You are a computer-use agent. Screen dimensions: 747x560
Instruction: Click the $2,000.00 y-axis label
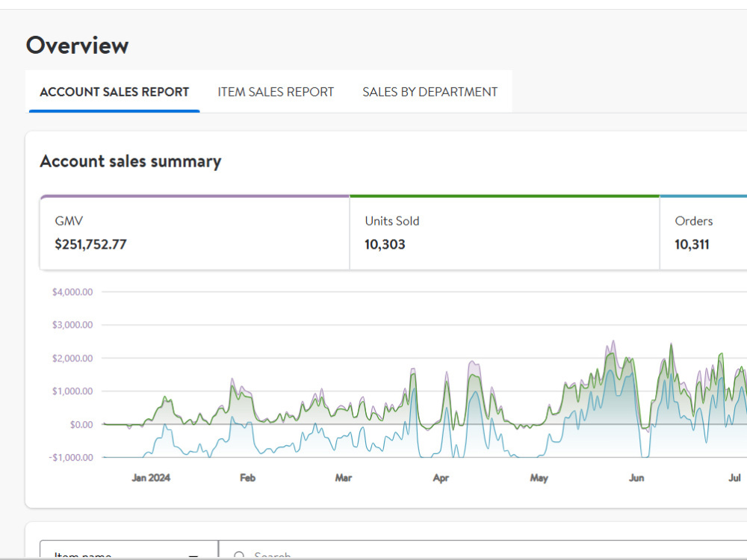coord(72,358)
